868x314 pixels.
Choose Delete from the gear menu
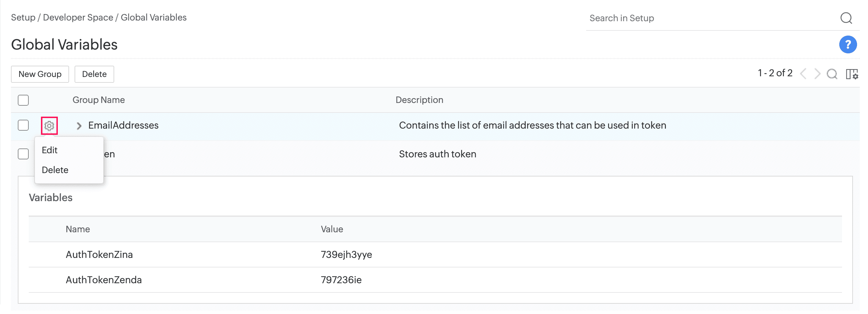[x=55, y=170]
